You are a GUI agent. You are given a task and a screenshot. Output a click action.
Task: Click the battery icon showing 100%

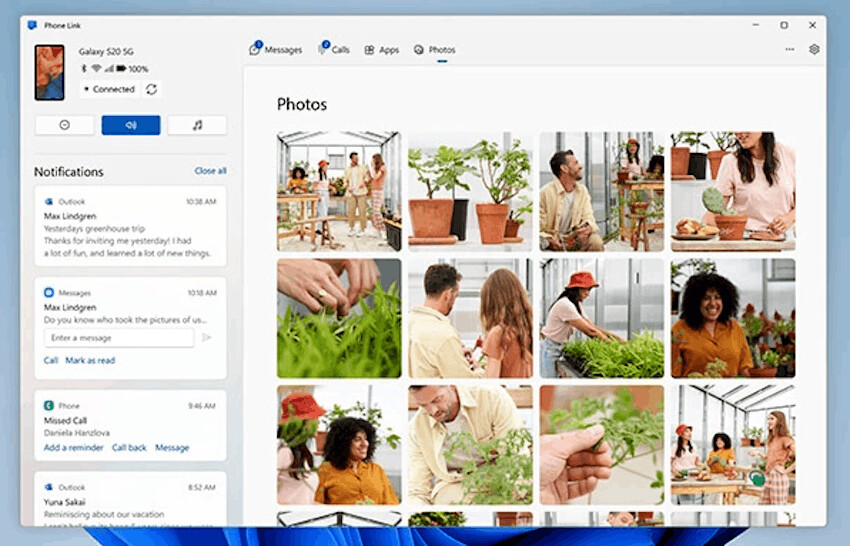(x=121, y=68)
